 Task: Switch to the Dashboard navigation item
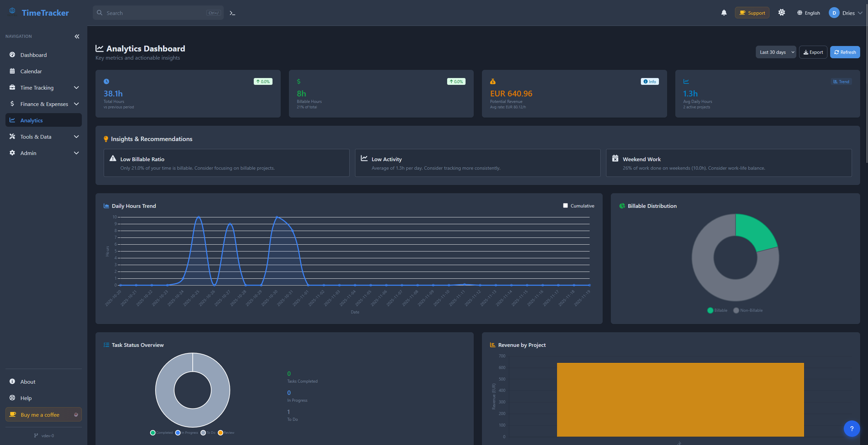pos(33,55)
